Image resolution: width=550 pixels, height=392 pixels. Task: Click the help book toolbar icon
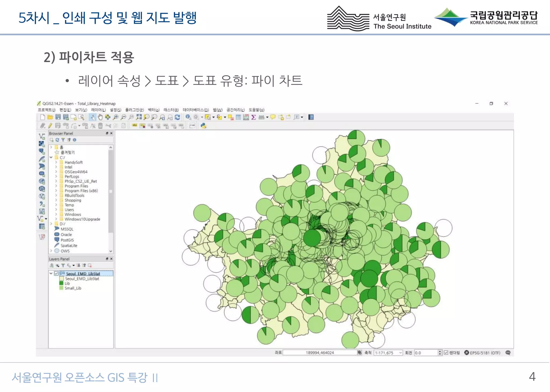[x=311, y=117]
